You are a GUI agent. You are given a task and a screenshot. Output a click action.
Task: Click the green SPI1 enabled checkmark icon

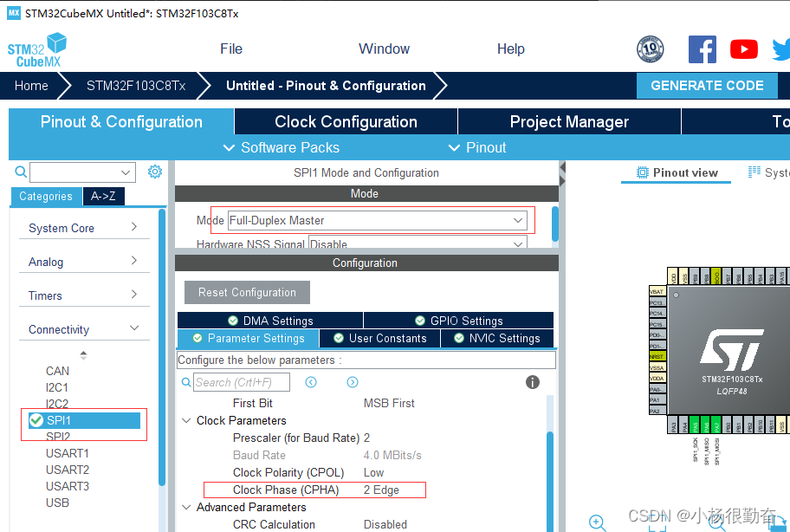click(x=36, y=420)
